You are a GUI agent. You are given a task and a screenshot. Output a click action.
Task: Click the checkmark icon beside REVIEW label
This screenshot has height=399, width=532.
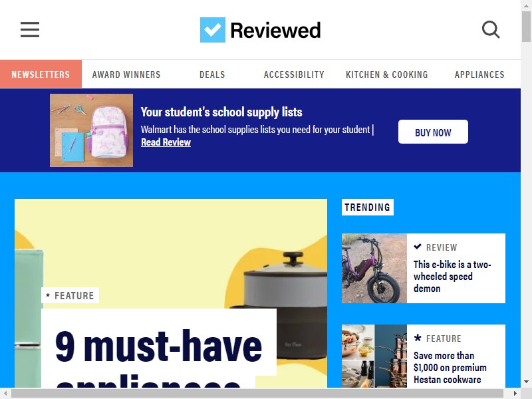(418, 247)
